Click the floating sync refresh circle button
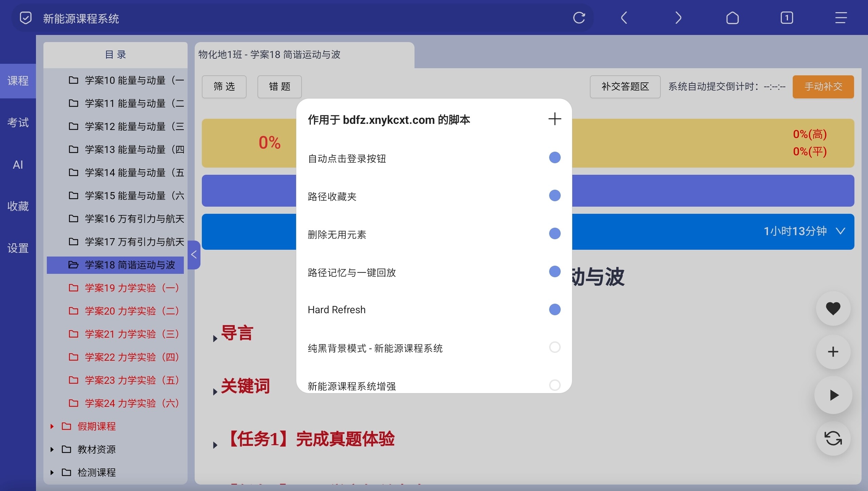The height and width of the screenshot is (491, 868). (x=833, y=438)
